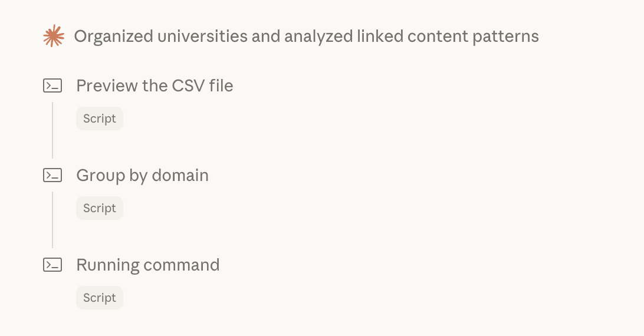644x336 pixels.
Task: Click the word CSV in first step
Action: click(x=189, y=86)
